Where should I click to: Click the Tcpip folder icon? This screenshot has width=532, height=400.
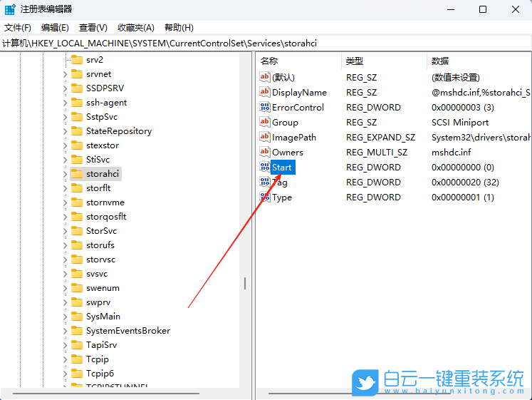(x=77, y=359)
